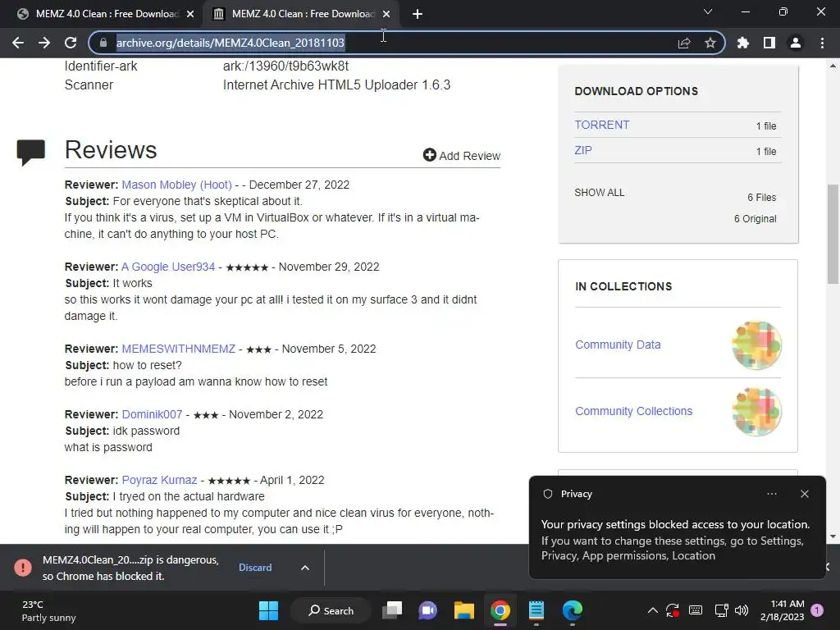The height and width of the screenshot is (630, 840).
Task: Open volume control tray icon
Action: click(742, 610)
